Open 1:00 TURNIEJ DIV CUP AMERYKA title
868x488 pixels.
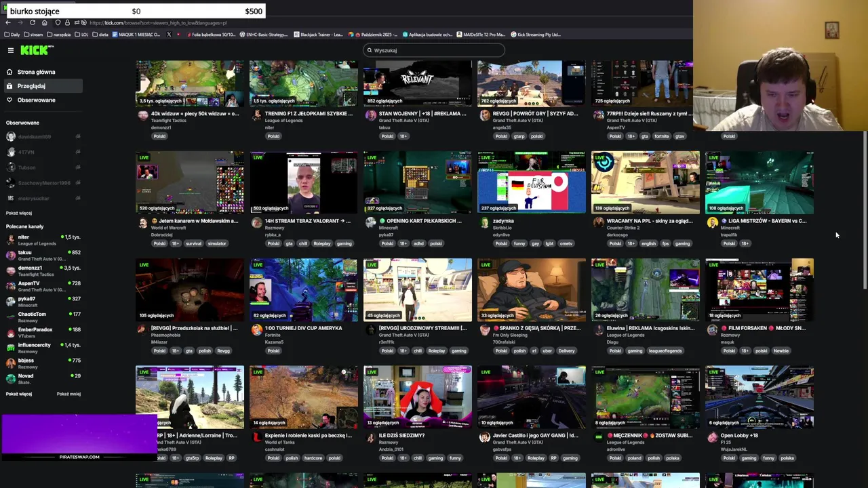pos(303,328)
